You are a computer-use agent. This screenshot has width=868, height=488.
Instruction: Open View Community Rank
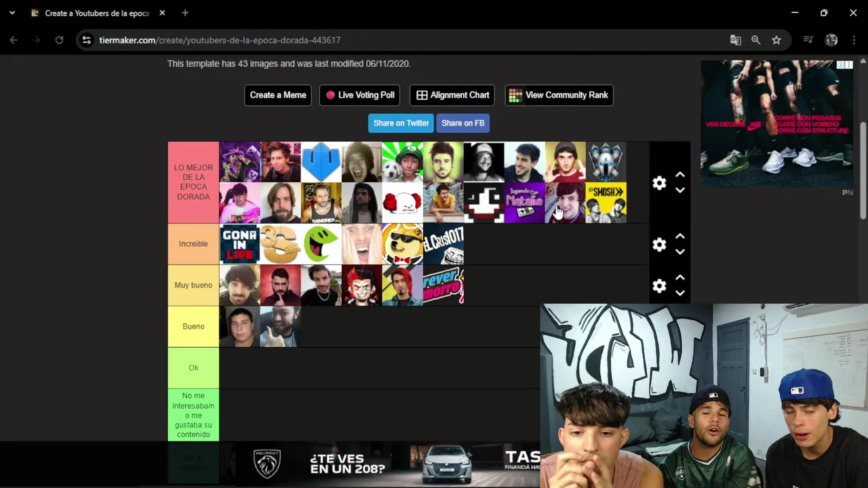[x=559, y=95]
